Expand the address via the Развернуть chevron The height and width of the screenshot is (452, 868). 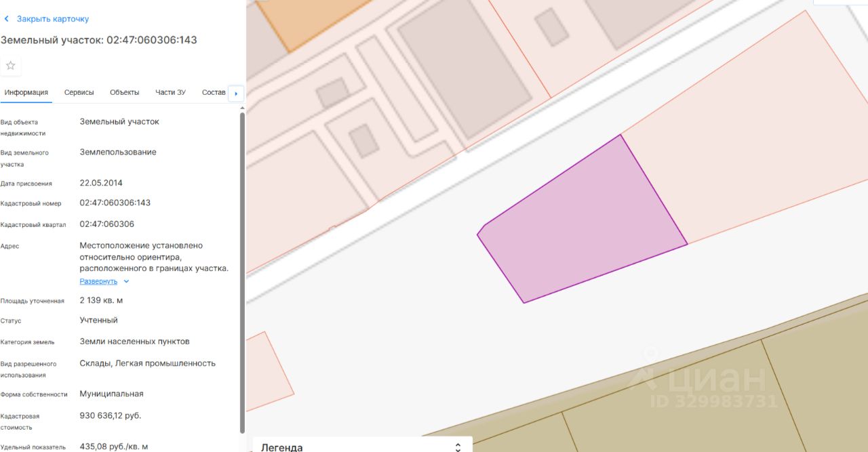tap(126, 281)
